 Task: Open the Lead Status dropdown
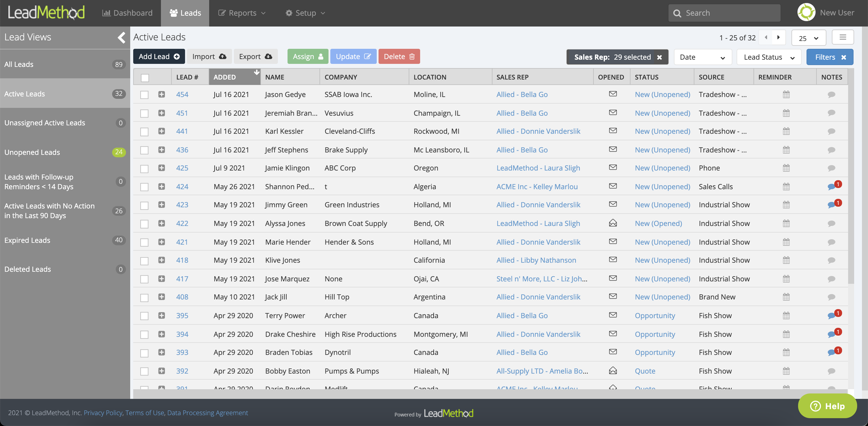tap(769, 57)
